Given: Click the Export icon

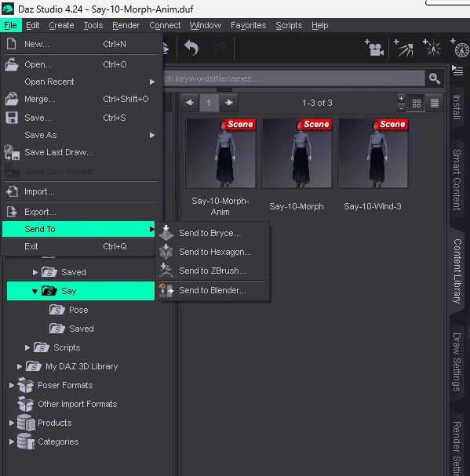Looking at the screenshot, I should (12, 212).
